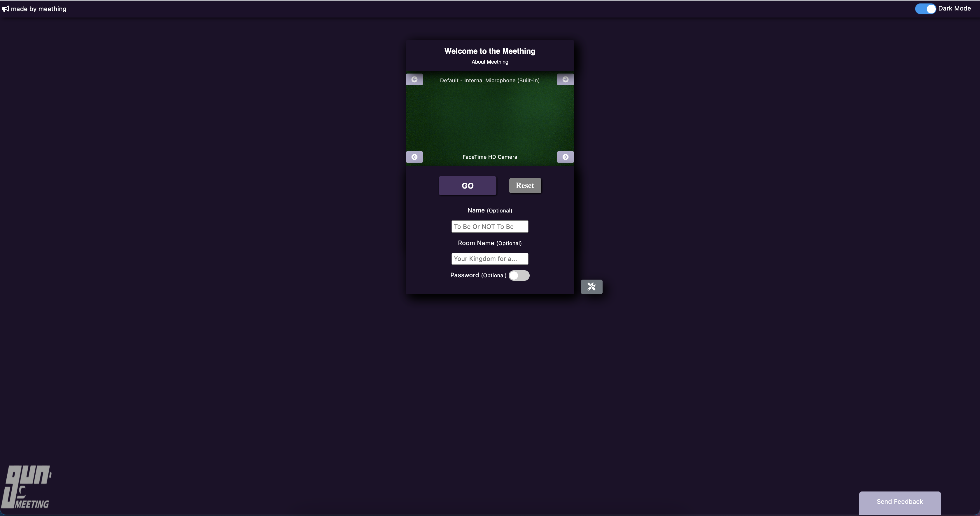Toggle Dark Mode switch off
The image size is (980, 516).
[x=925, y=8]
